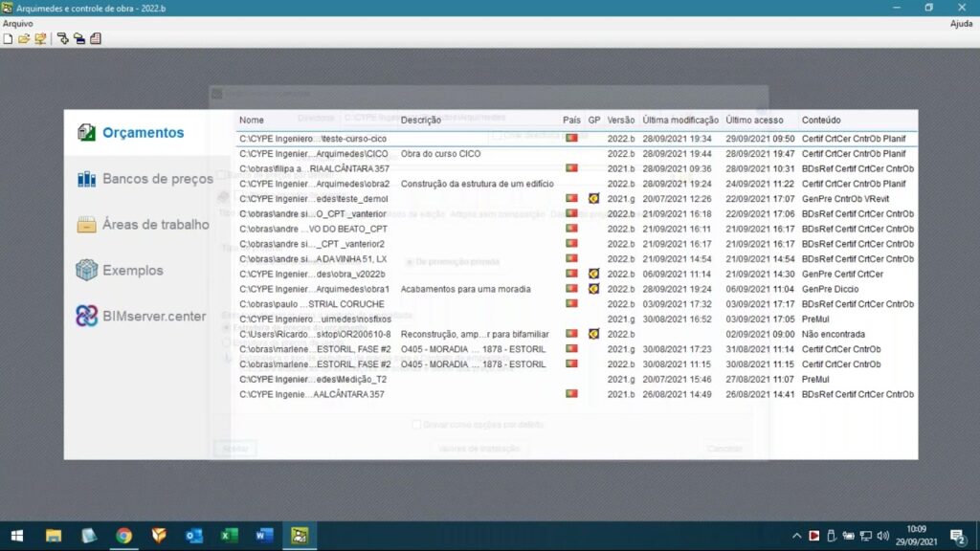
Task: Expand hidden system tray icons chevron
Action: point(796,535)
